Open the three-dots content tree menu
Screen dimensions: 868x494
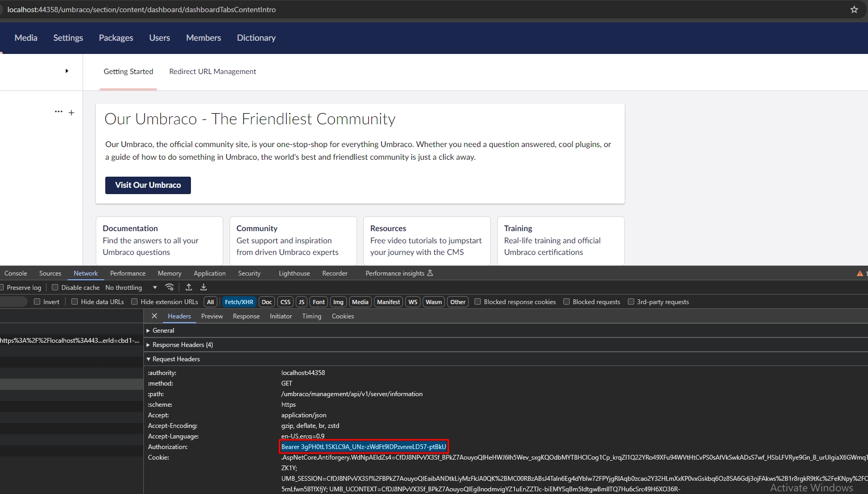[x=58, y=112]
